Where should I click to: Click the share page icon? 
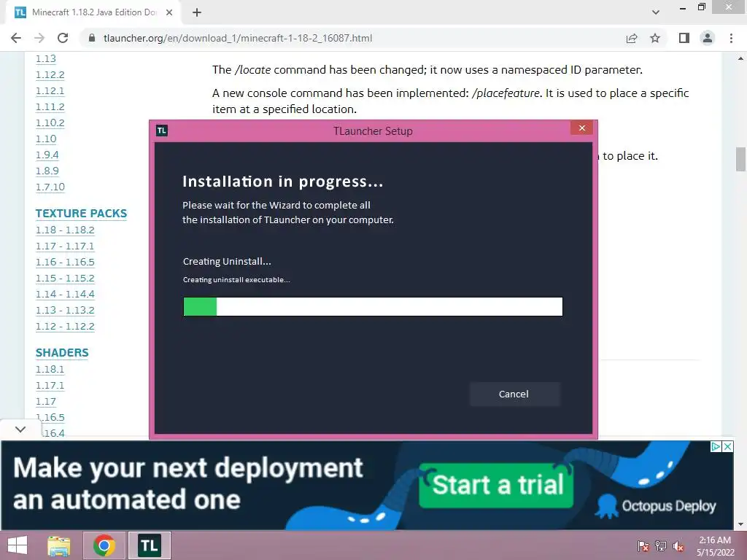[x=632, y=38]
